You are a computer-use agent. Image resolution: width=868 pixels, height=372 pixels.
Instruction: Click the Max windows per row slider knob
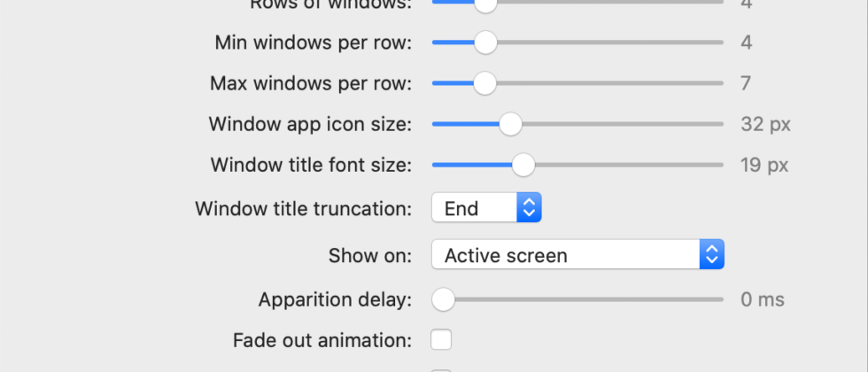[x=484, y=83]
